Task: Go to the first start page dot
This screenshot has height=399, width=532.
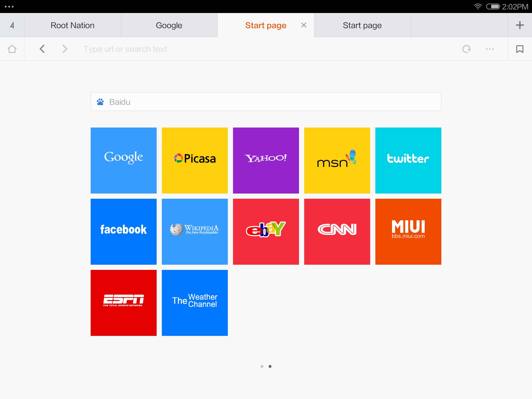Action: [x=262, y=366]
